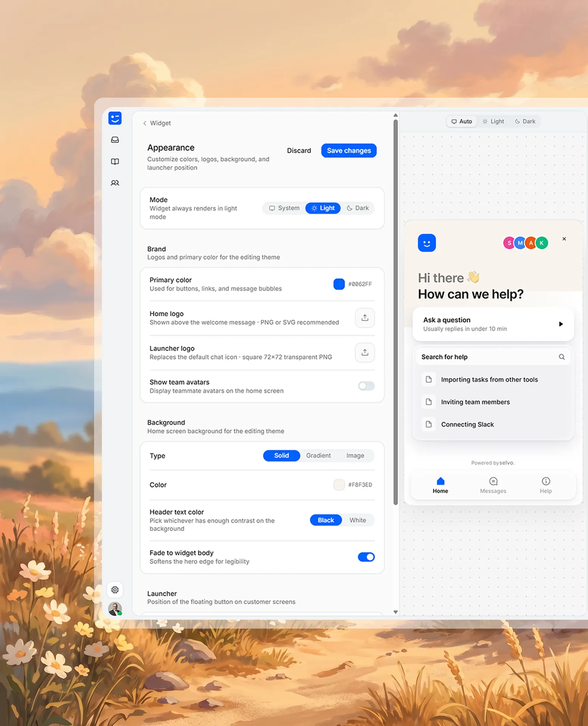Click document icon beside Connecting Slack
Screen dimensions: 588x726
[x=428, y=424]
